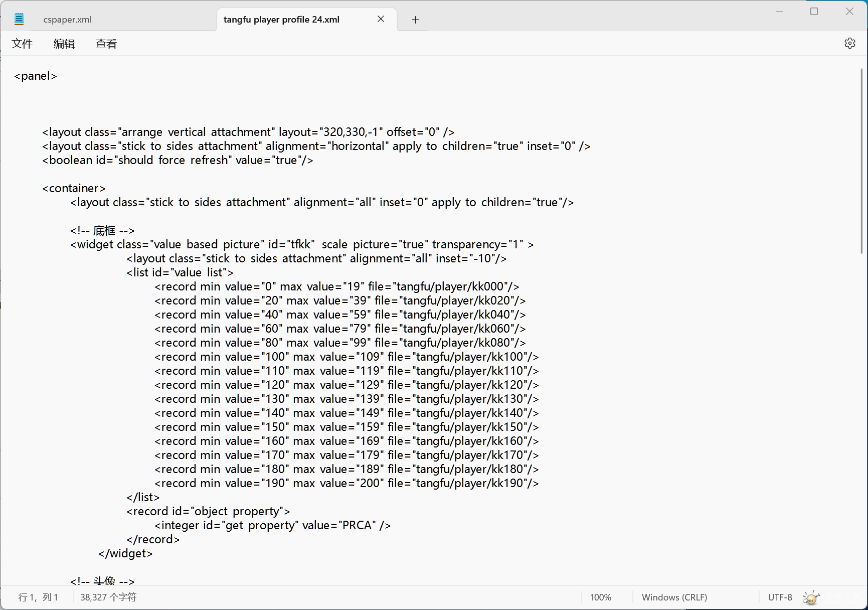Image resolution: width=868 pixels, height=610 pixels.
Task: Minimize the Notepad window
Action: click(x=779, y=12)
